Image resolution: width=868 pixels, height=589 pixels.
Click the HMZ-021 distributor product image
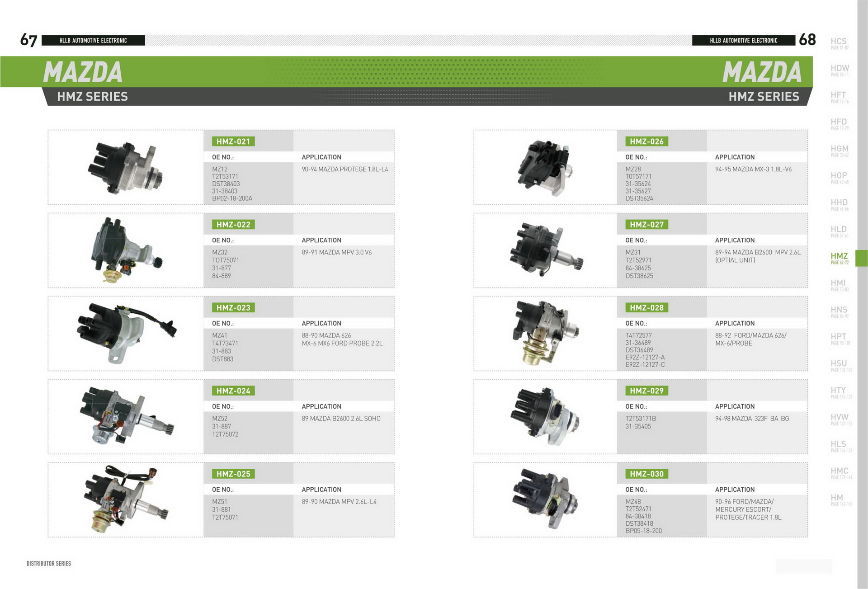[x=125, y=168]
